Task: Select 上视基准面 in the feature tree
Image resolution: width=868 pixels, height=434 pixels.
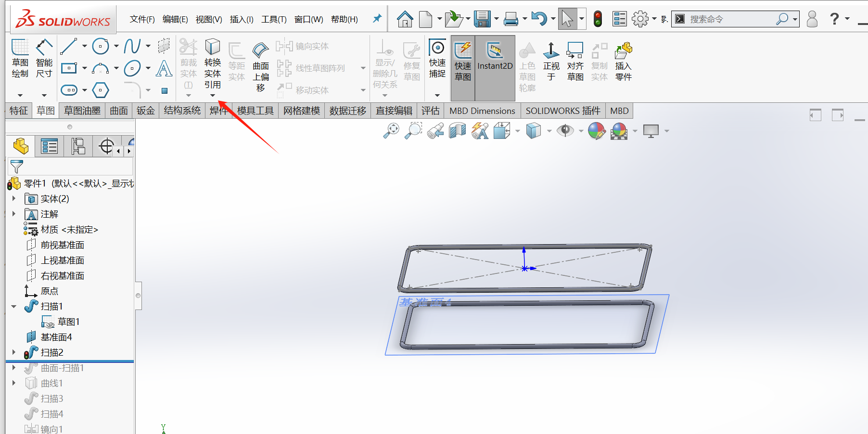Action: pos(62,260)
